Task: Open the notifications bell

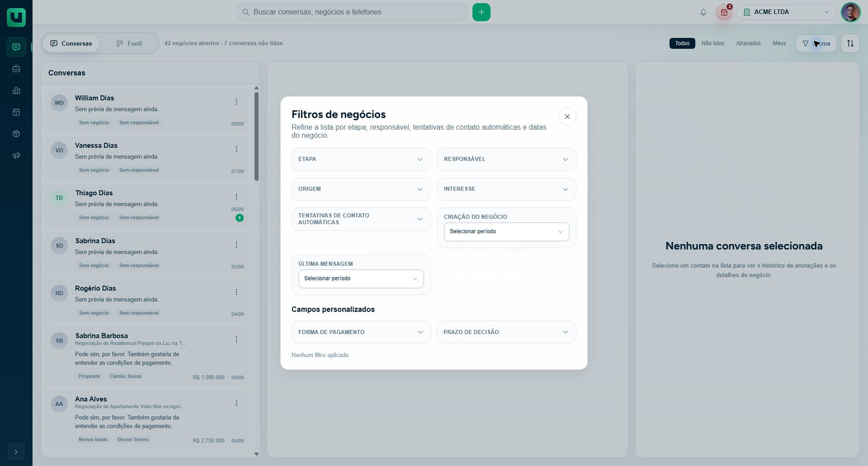Action: point(703,12)
